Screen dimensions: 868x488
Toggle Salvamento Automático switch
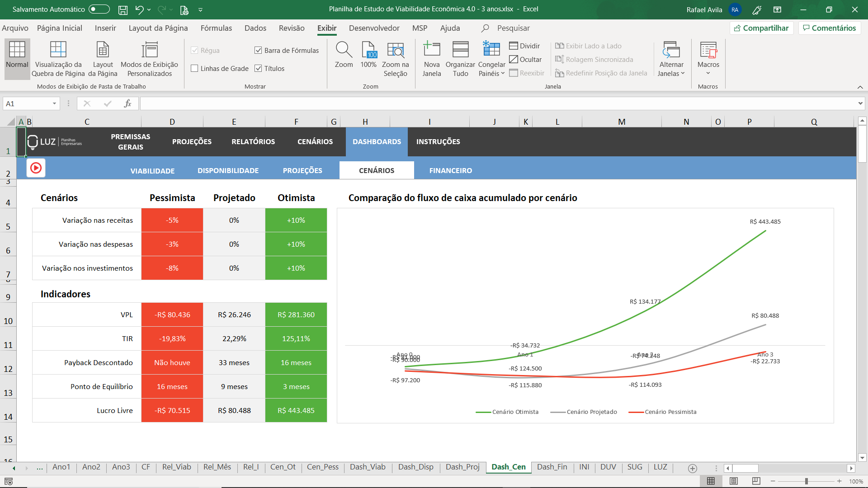tap(99, 9)
